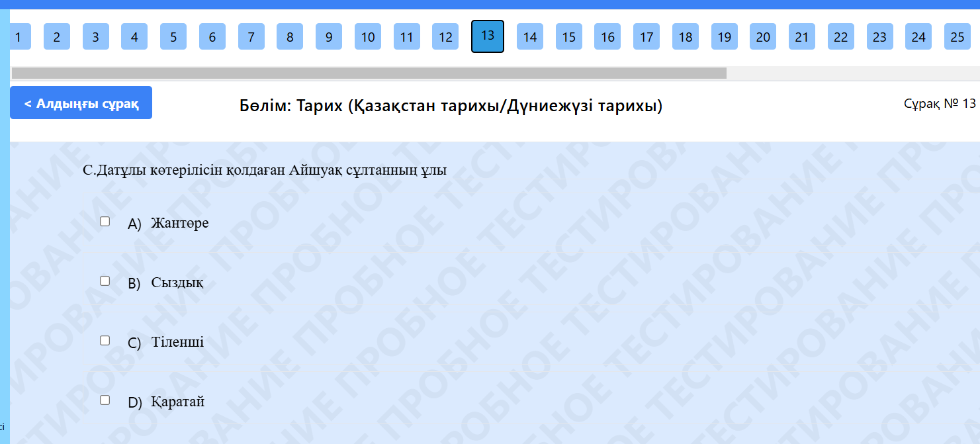Viewport: 980px width, 444px height.
Task: Click the answer text Тіленші
Action: click(177, 342)
